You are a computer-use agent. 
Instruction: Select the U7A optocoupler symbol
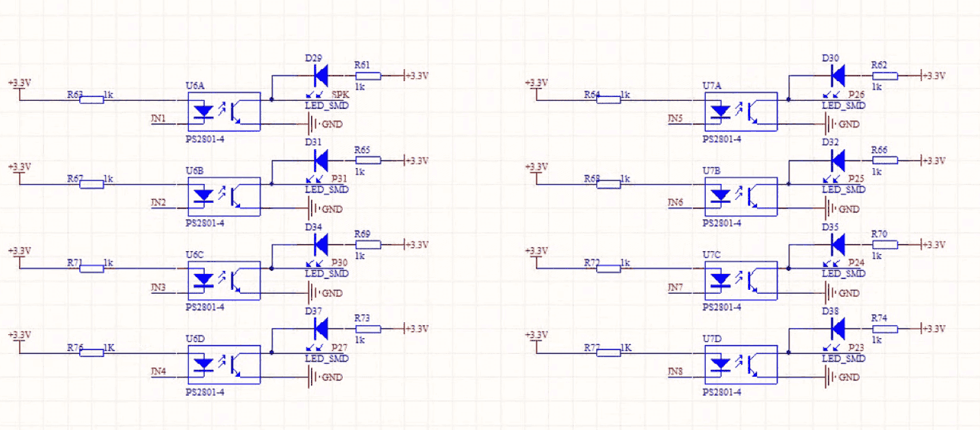pos(741,112)
